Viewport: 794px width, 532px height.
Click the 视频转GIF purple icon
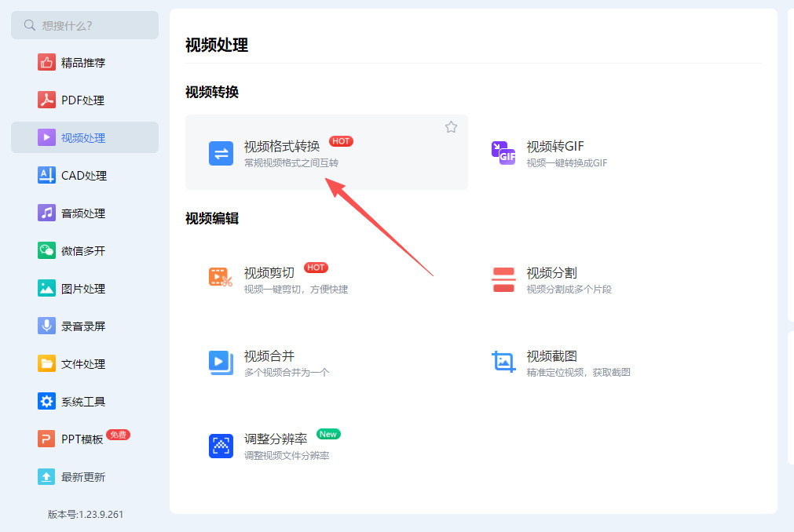point(503,154)
